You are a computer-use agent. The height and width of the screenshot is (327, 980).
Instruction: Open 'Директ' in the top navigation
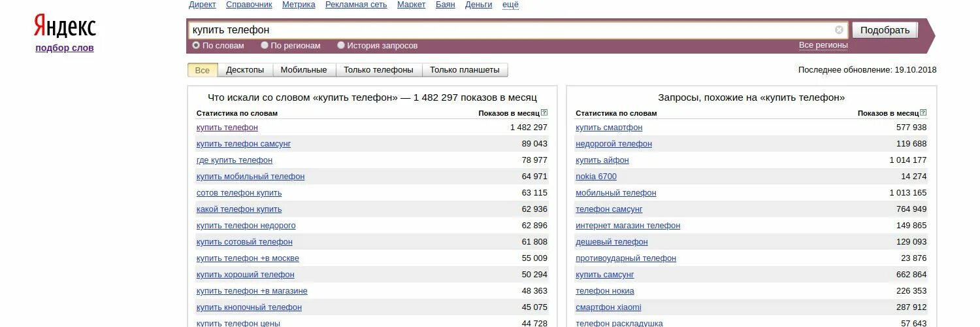point(203,5)
